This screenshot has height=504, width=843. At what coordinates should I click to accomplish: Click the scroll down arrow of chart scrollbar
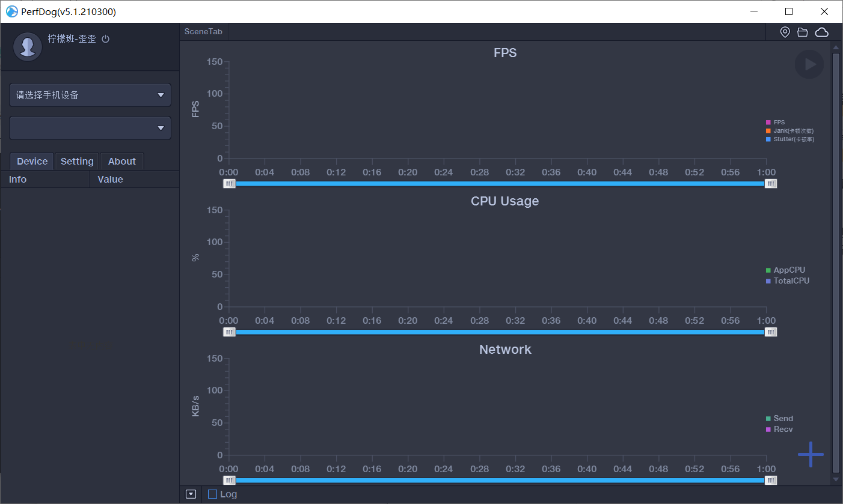click(835, 479)
